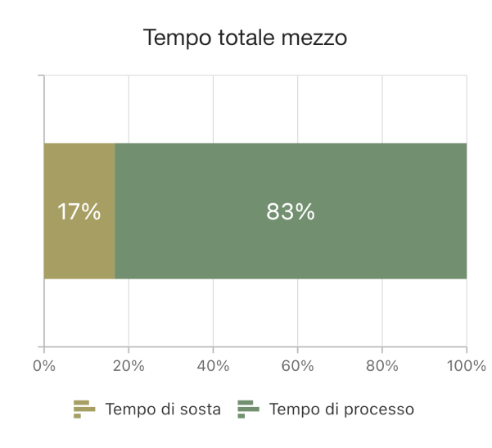
Task: Select the 40% vertical gridline above the bar
Action: 213,109
